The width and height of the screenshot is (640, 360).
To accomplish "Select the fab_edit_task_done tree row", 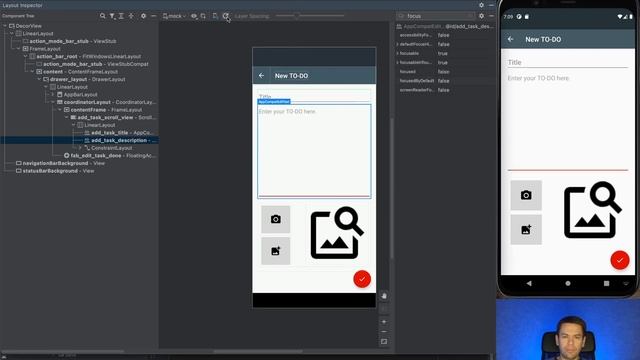I will [110, 156].
